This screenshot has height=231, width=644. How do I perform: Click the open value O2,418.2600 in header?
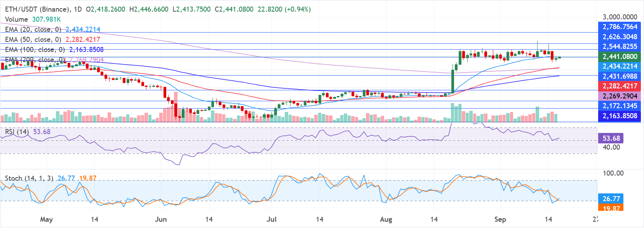pyautogui.click(x=105, y=9)
